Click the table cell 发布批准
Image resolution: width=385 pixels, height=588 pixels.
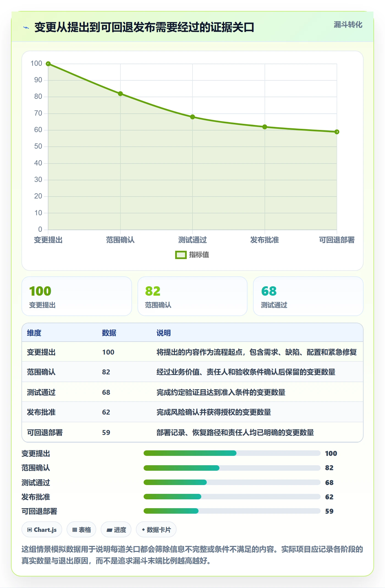coord(41,412)
